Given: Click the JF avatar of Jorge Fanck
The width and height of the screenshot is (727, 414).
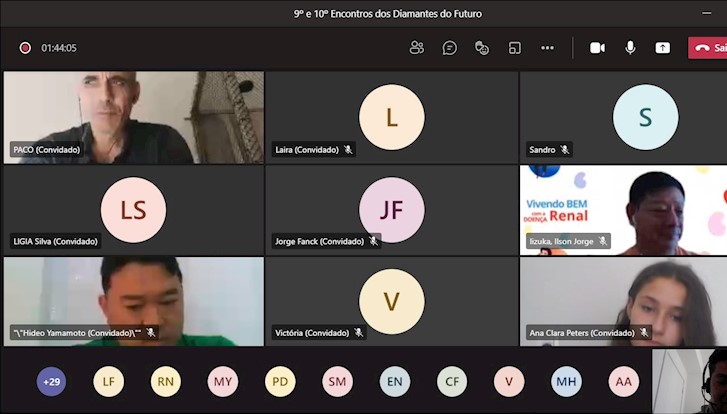Looking at the screenshot, I should tap(391, 210).
